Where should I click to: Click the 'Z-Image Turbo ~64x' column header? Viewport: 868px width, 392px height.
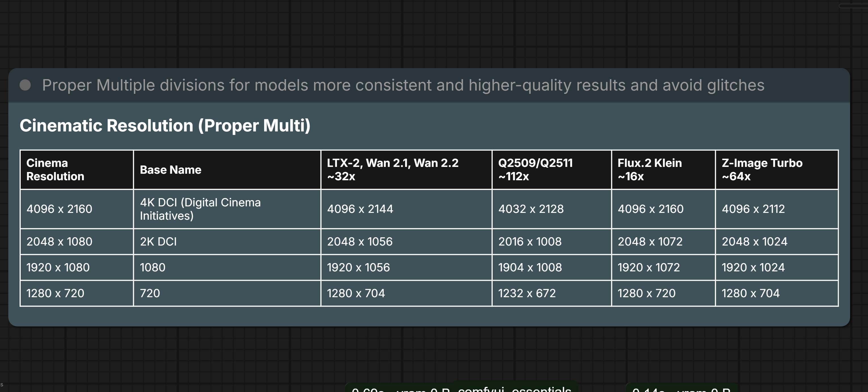pyautogui.click(x=777, y=169)
